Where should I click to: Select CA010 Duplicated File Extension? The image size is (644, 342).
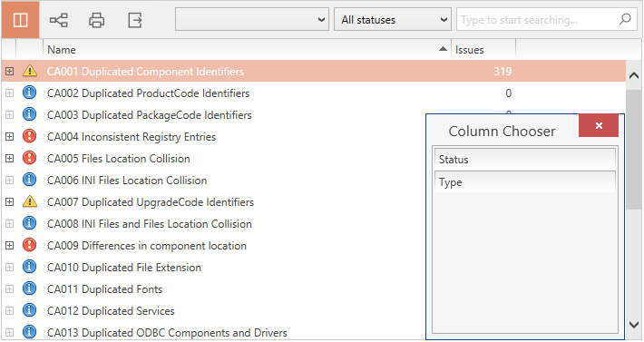tap(124, 268)
